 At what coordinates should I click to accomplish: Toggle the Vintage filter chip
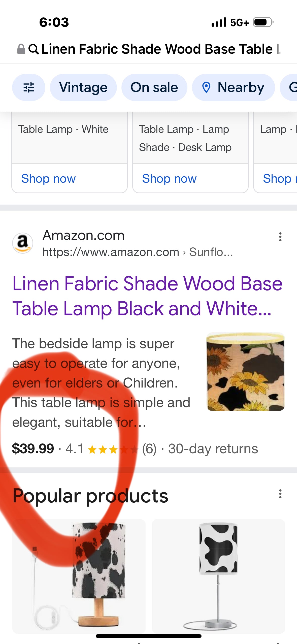[83, 87]
